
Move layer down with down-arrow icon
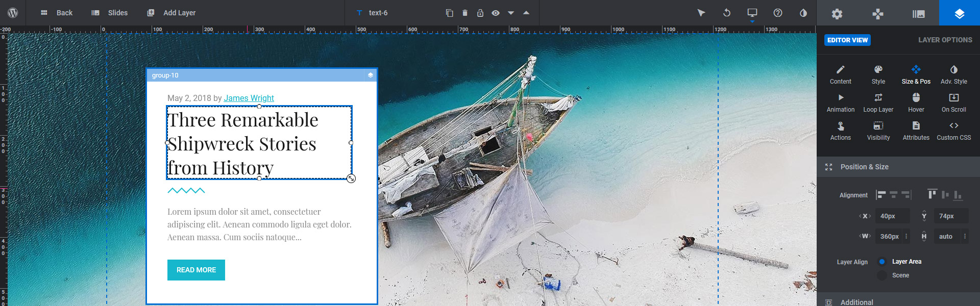pyautogui.click(x=511, y=13)
